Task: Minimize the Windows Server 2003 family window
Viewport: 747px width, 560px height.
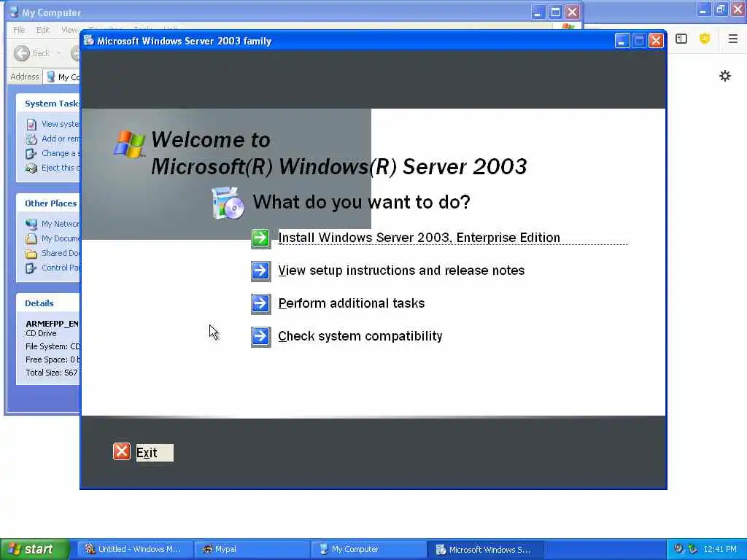Action: pyautogui.click(x=622, y=41)
